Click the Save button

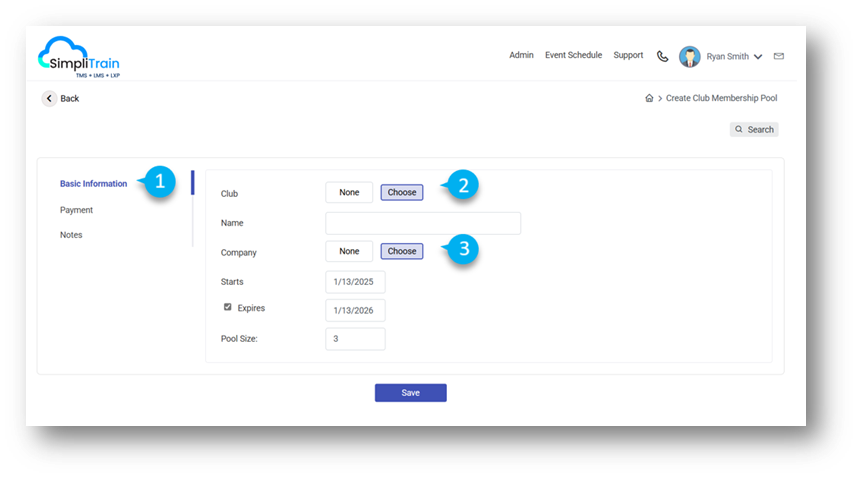[x=410, y=393]
